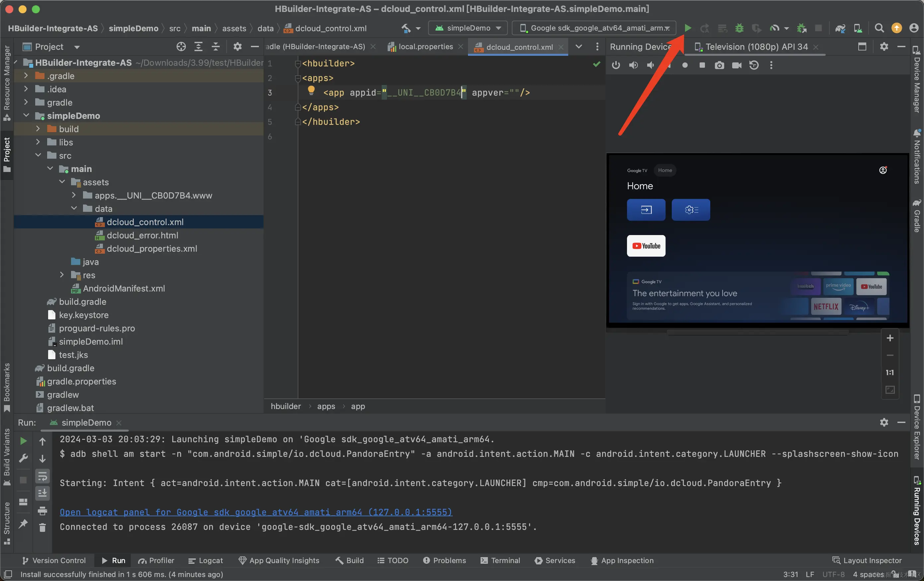The image size is (924, 581).
Task: Click the Search Everywhere magnifier icon
Action: point(879,28)
